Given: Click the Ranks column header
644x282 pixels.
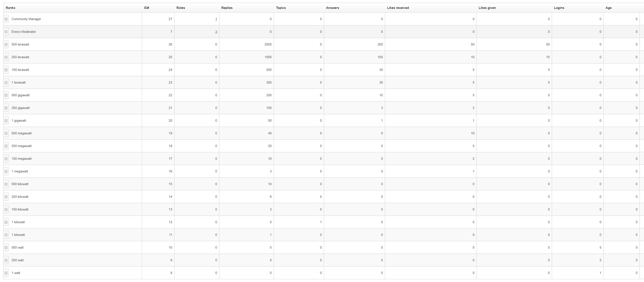Looking at the screenshot, I should [x=11, y=8].
